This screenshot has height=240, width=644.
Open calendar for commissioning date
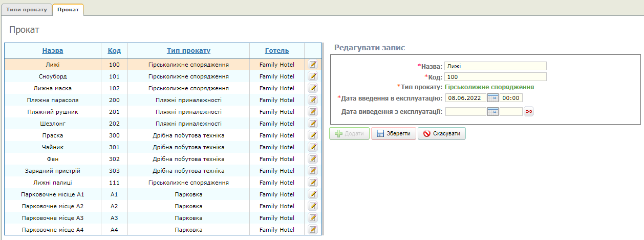pyautogui.click(x=492, y=98)
